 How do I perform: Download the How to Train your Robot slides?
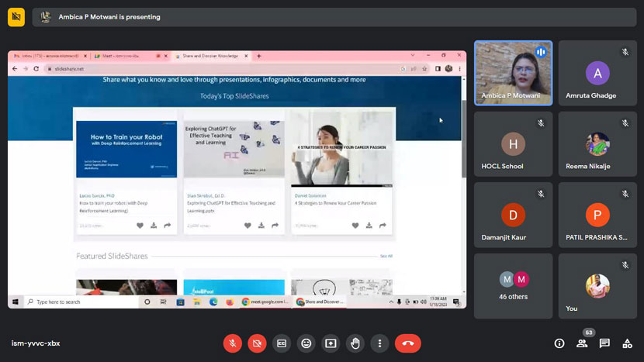coord(154,226)
